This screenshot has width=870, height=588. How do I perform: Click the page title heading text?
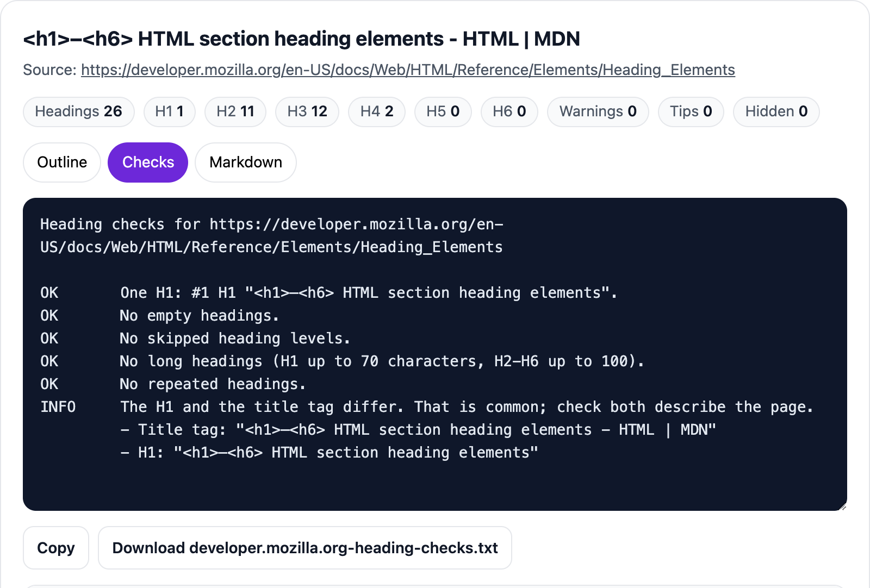tap(302, 39)
